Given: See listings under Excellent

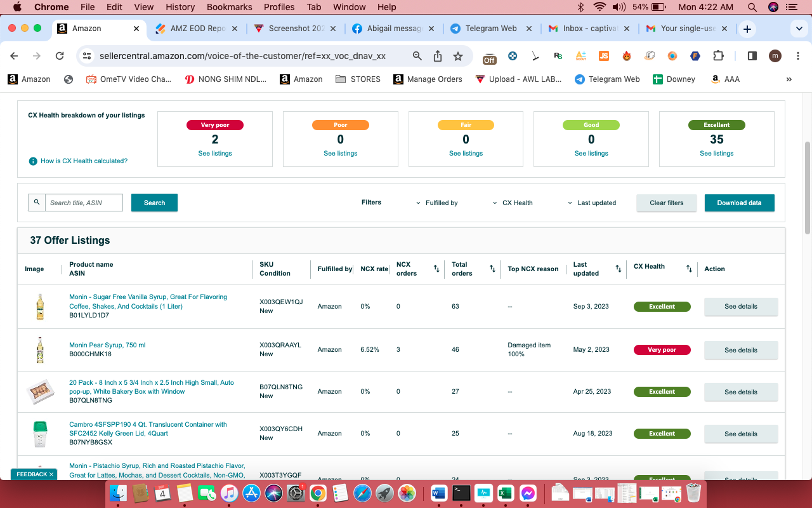Looking at the screenshot, I should [x=717, y=154].
